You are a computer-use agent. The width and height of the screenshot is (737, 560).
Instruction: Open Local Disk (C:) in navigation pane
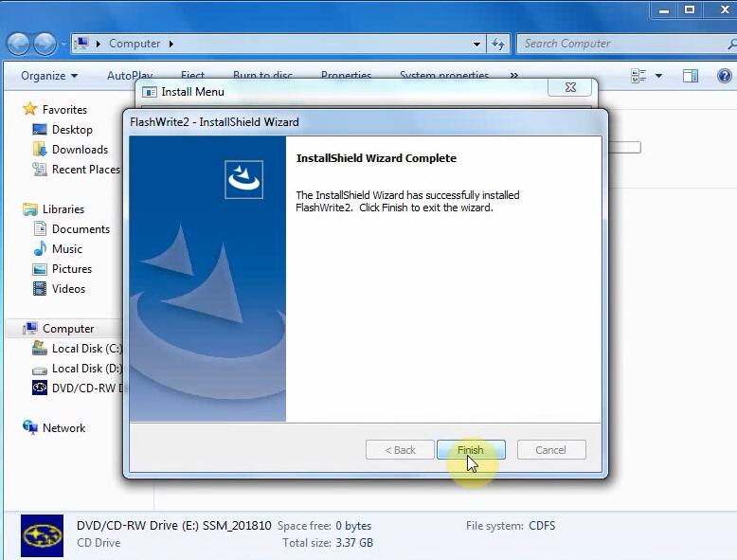click(87, 349)
